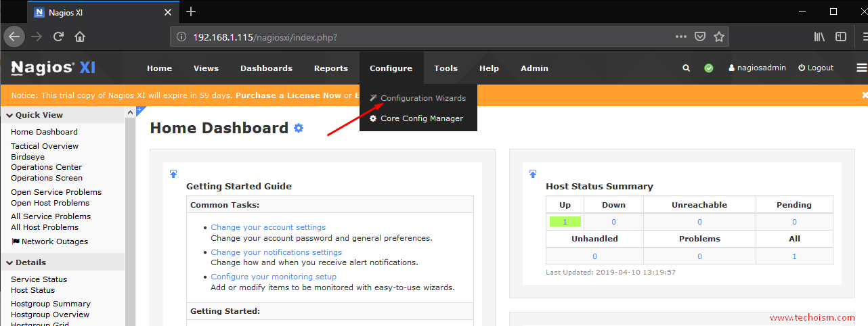Open Hostgroup Overview in sidebar

coord(50,315)
